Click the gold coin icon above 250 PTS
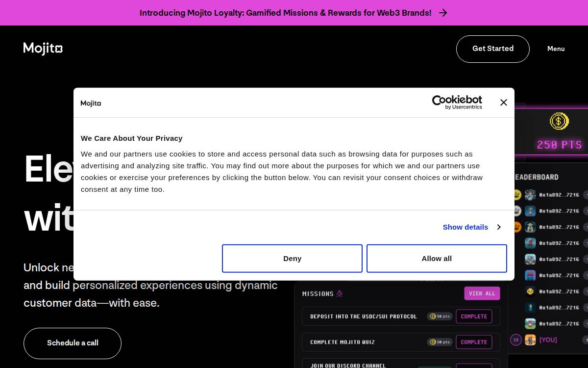This screenshot has height=368, width=588. [x=559, y=121]
